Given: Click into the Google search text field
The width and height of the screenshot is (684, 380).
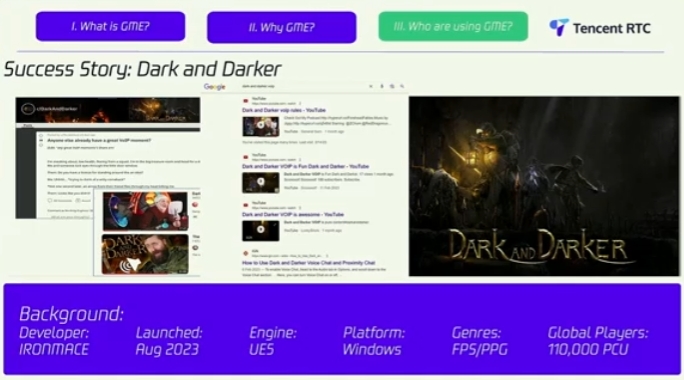Looking at the screenshot, I should click(301, 86).
